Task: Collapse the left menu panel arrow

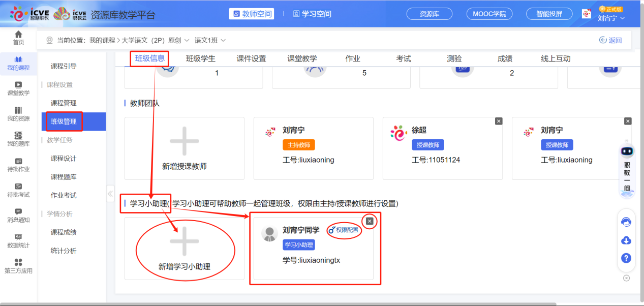Action: (x=110, y=194)
